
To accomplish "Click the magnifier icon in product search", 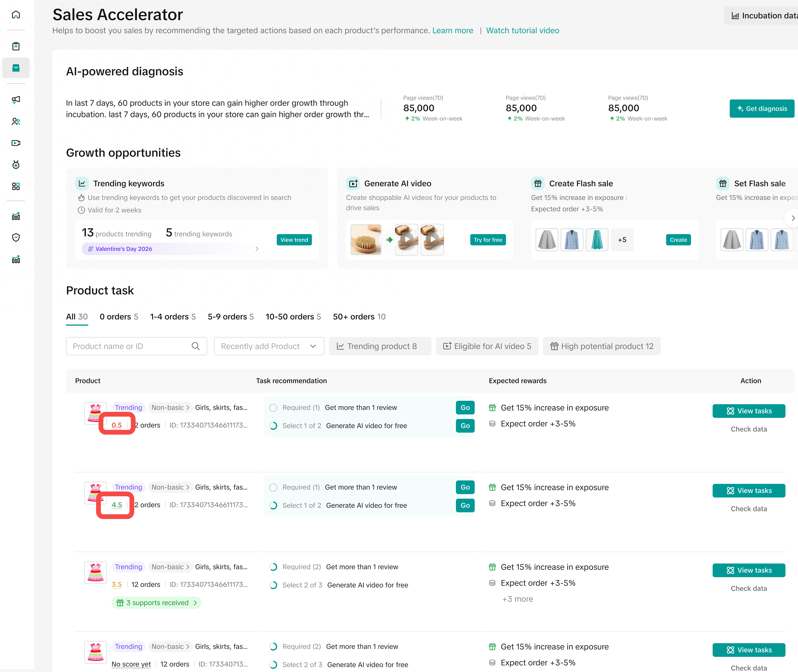I will pyautogui.click(x=195, y=346).
